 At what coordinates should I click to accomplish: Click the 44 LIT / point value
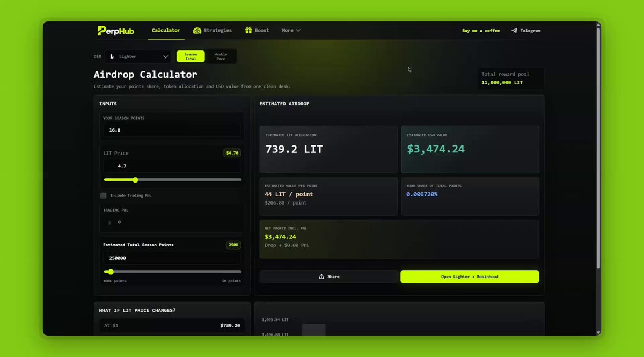(289, 194)
